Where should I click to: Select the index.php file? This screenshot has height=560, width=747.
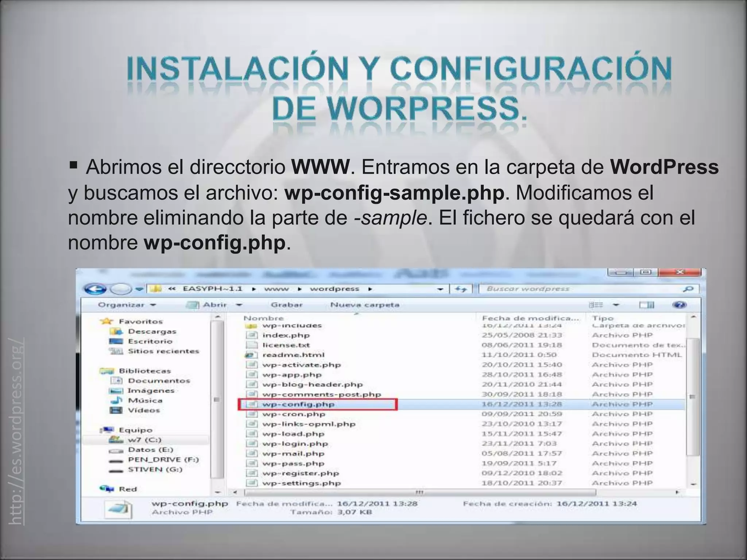[286, 335]
